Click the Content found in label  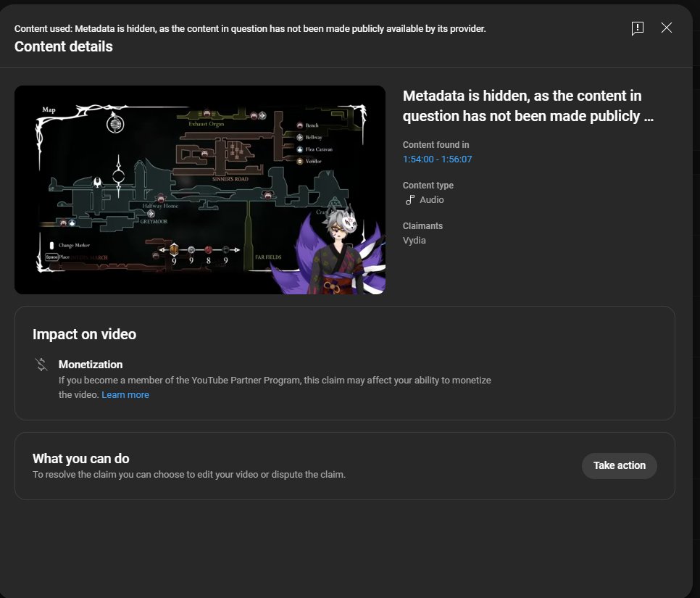pos(436,145)
